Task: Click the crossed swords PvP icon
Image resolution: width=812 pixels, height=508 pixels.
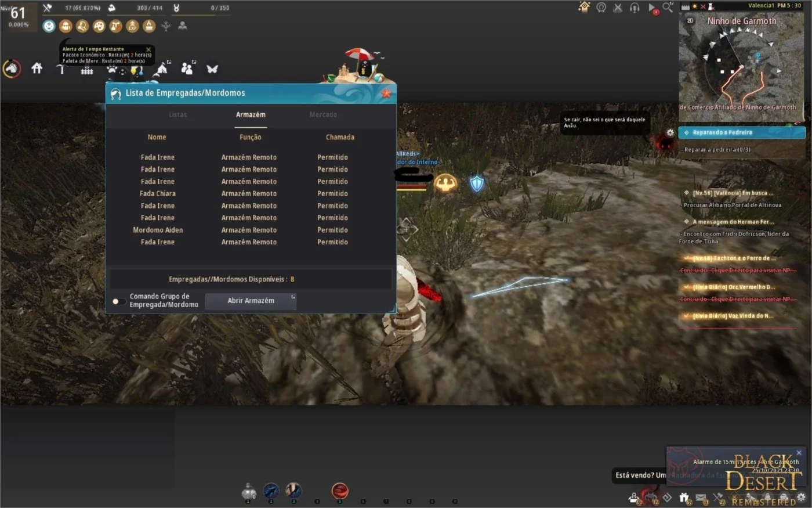Action: point(618,8)
